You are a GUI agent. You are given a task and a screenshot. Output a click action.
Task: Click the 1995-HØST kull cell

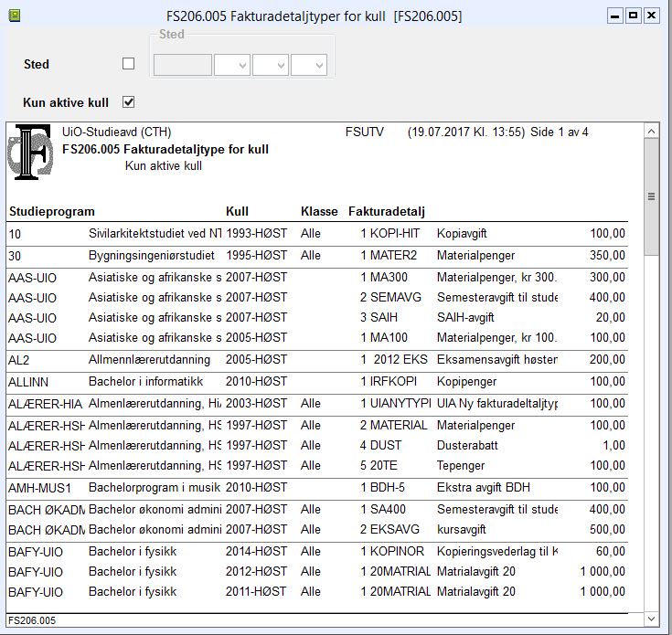click(x=256, y=256)
